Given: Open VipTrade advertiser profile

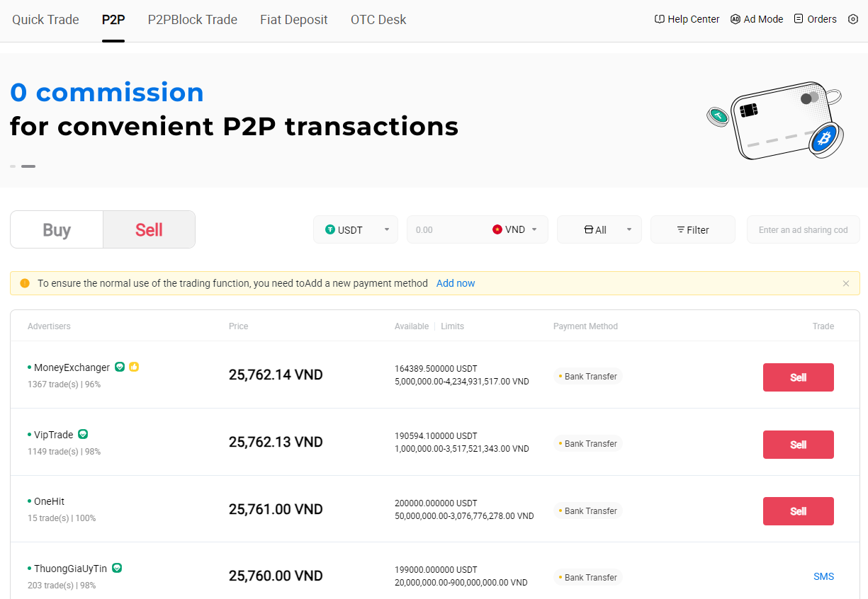Looking at the screenshot, I should [x=54, y=435].
